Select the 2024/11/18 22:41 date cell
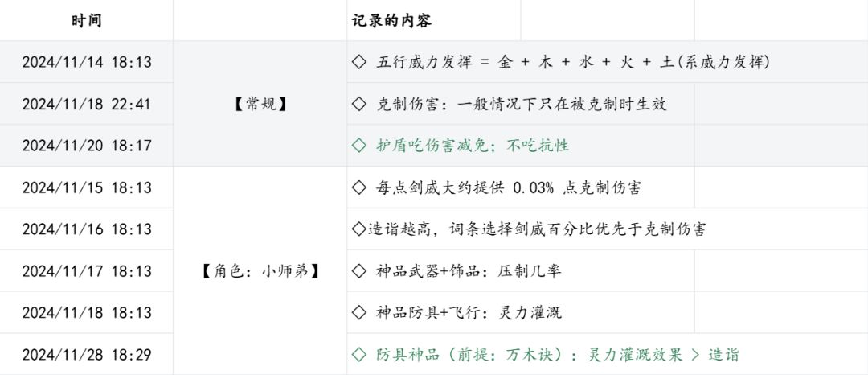The width and height of the screenshot is (868, 375). point(87,104)
